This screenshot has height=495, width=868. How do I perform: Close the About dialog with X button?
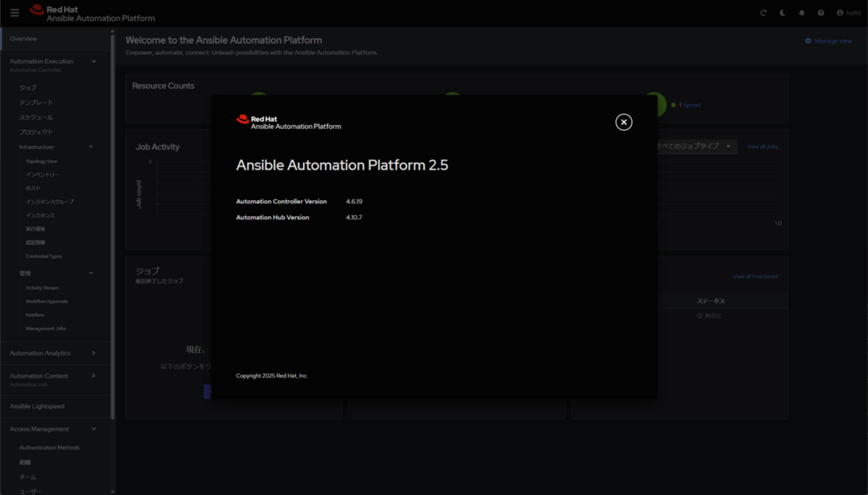point(624,122)
